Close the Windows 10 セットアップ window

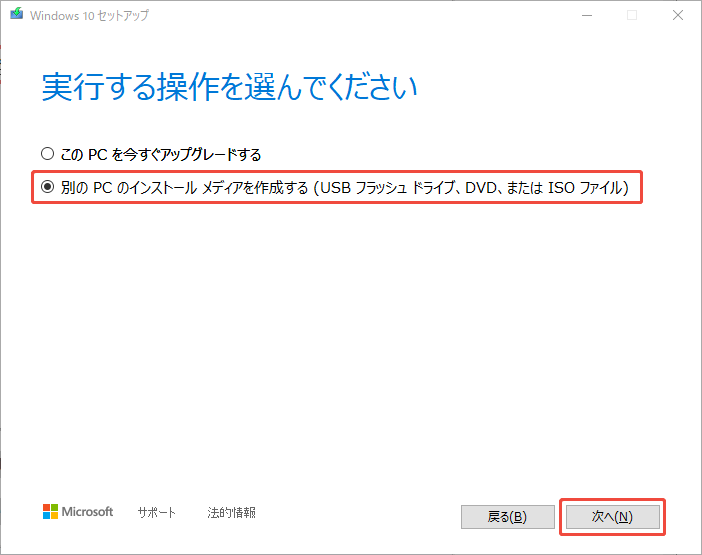678,16
